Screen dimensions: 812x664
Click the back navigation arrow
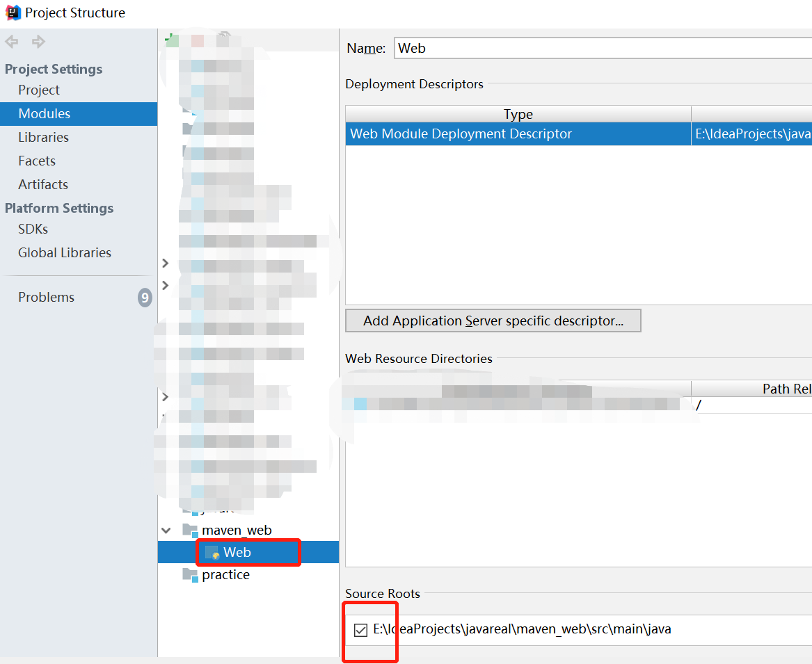pos(11,42)
